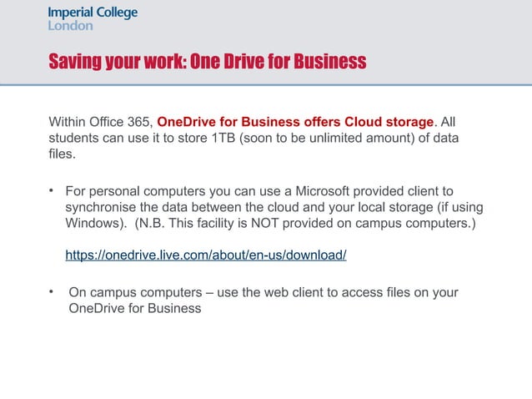Click the first bullet point marker
The image size is (532, 399).
52,189
